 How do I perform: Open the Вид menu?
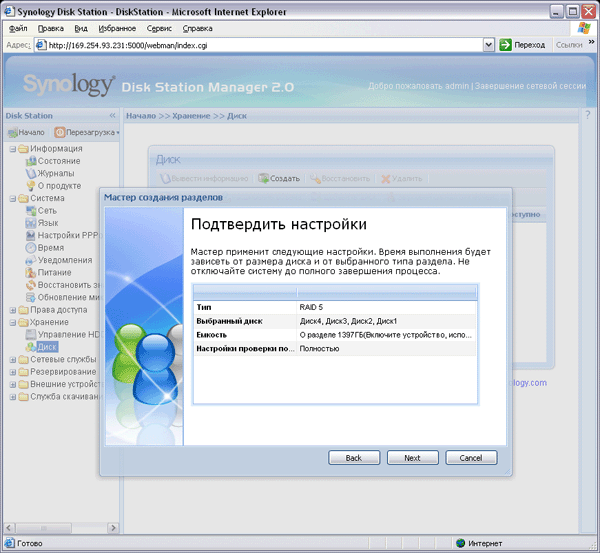pos(81,29)
